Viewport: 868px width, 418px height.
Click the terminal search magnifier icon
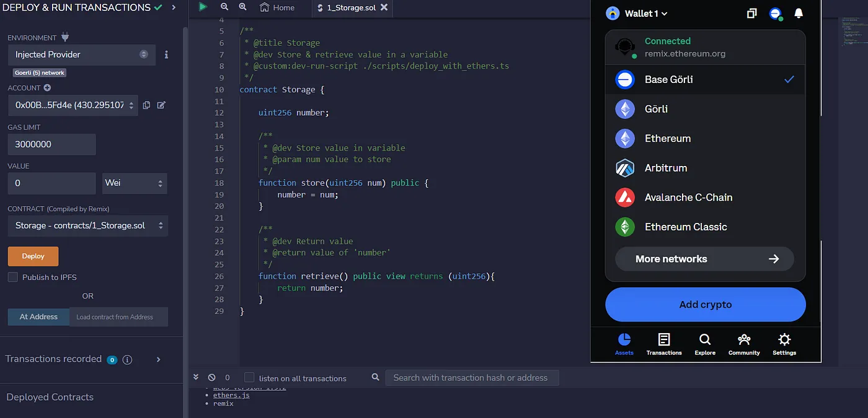(375, 377)
